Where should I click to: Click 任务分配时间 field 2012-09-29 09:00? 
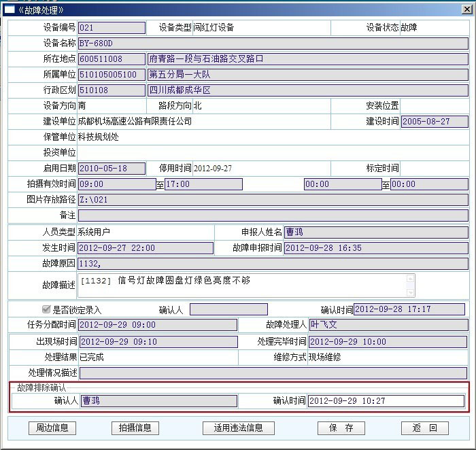point(158,325)
